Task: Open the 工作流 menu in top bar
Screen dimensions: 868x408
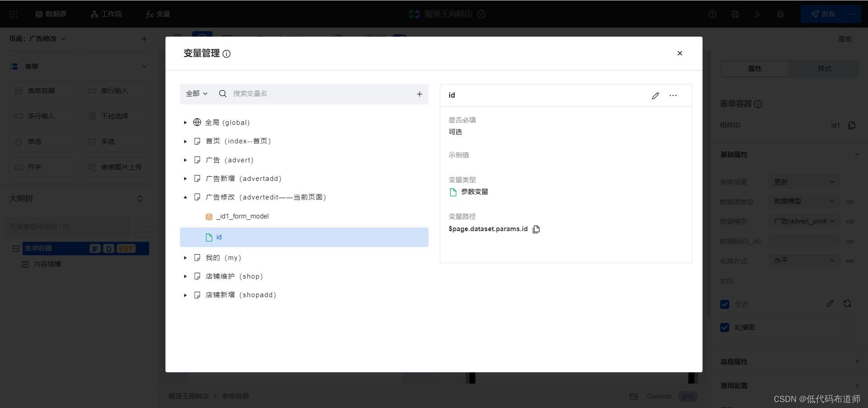Action: [x=106, y=14]
